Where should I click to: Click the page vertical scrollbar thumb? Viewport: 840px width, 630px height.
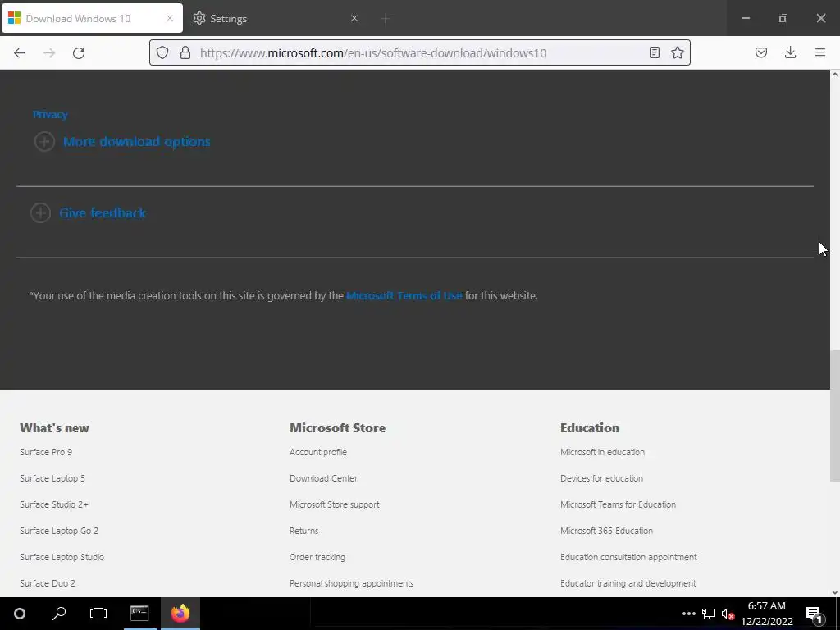[834, 416]
